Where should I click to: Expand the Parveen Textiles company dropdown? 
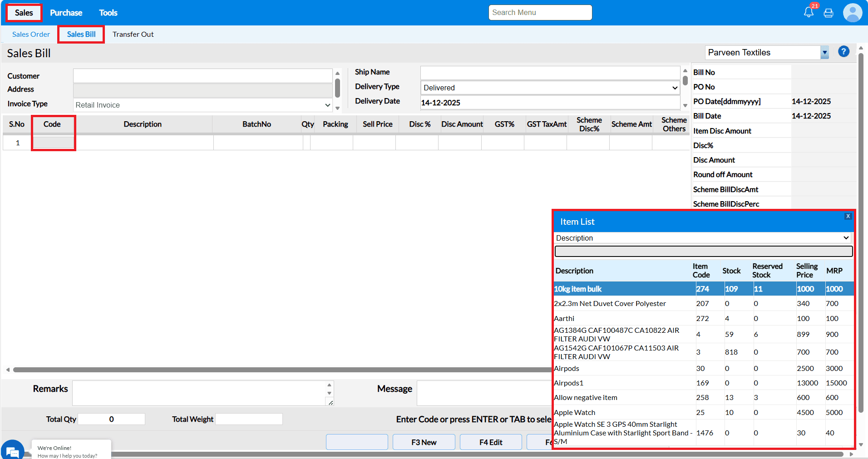click(824, 53)
